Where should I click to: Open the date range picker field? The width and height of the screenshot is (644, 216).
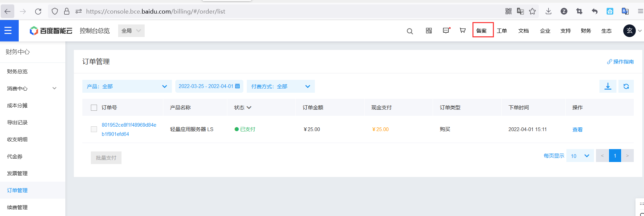[209, 86]
